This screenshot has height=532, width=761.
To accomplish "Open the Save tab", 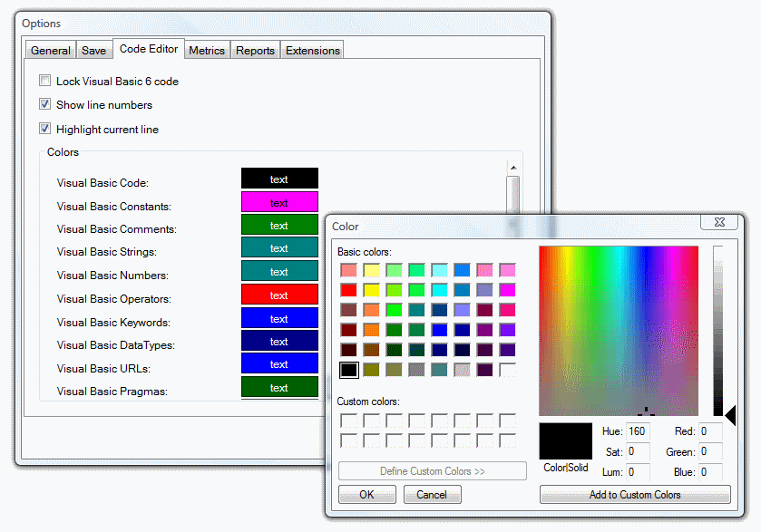I will [93, 51].
